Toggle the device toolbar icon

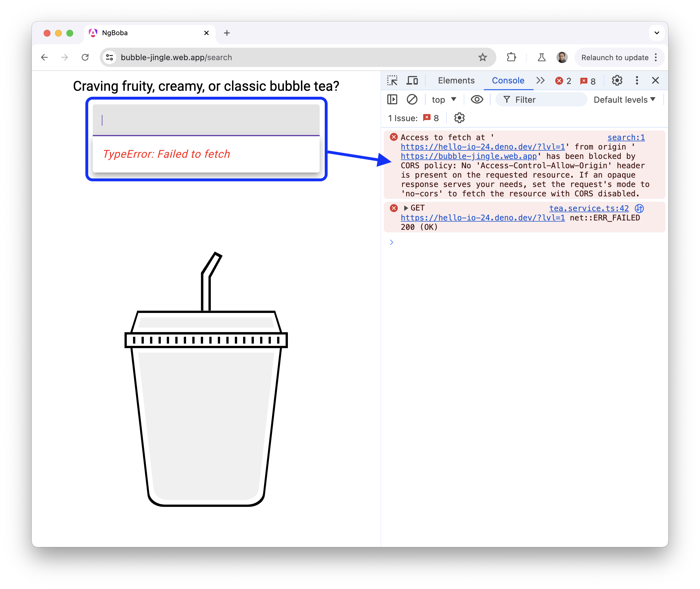(413, 81)
